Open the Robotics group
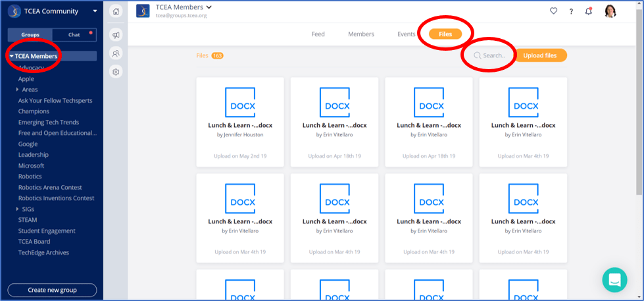This screenshot has width=644, height=301. click(30, 177)
